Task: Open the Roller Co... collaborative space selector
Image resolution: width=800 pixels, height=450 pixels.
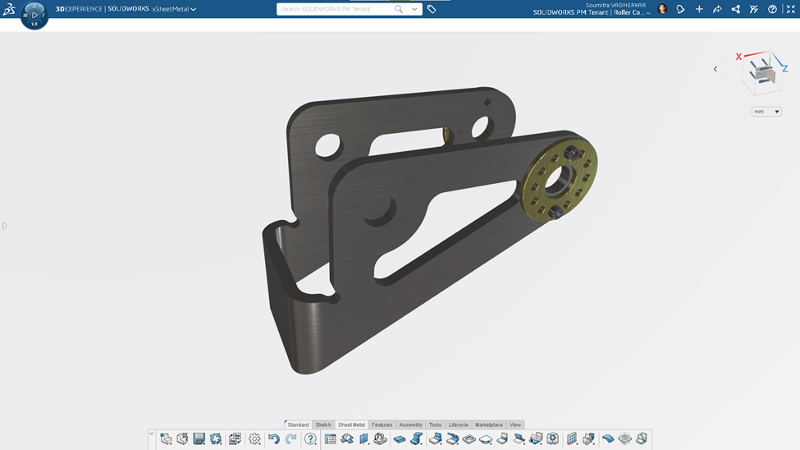Action: click(626, 13)
